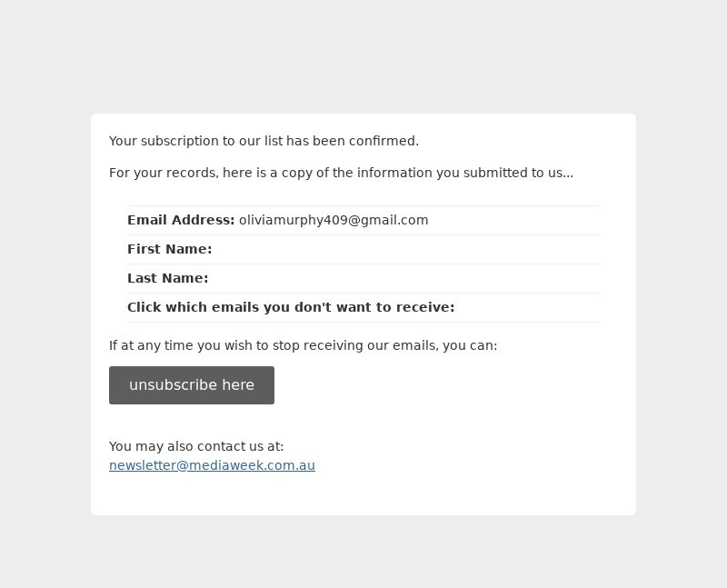This screenshot has height=588, width=727.
Task: Click the "You may also contact us at:" text
Action: tap(196, 446)
